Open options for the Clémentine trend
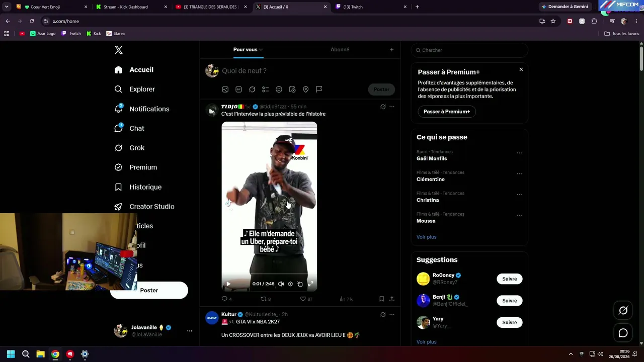 pyautogui.click(x=519, y=174)
